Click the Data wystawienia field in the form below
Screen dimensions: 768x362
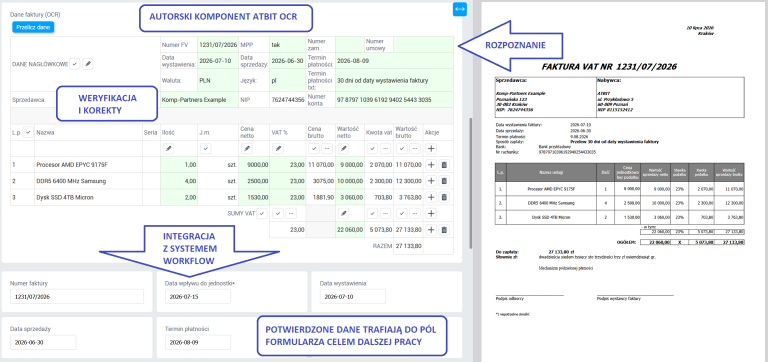click(x=353, y=296)
